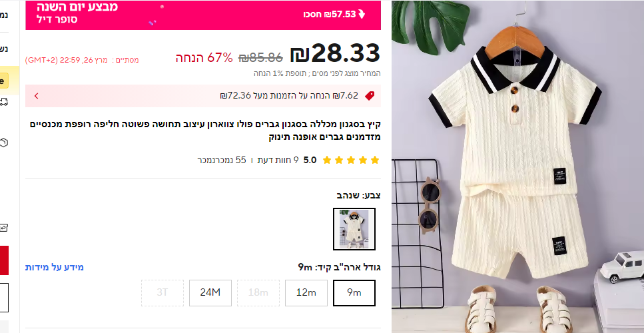Click the red button at left edge

[4, 260]
